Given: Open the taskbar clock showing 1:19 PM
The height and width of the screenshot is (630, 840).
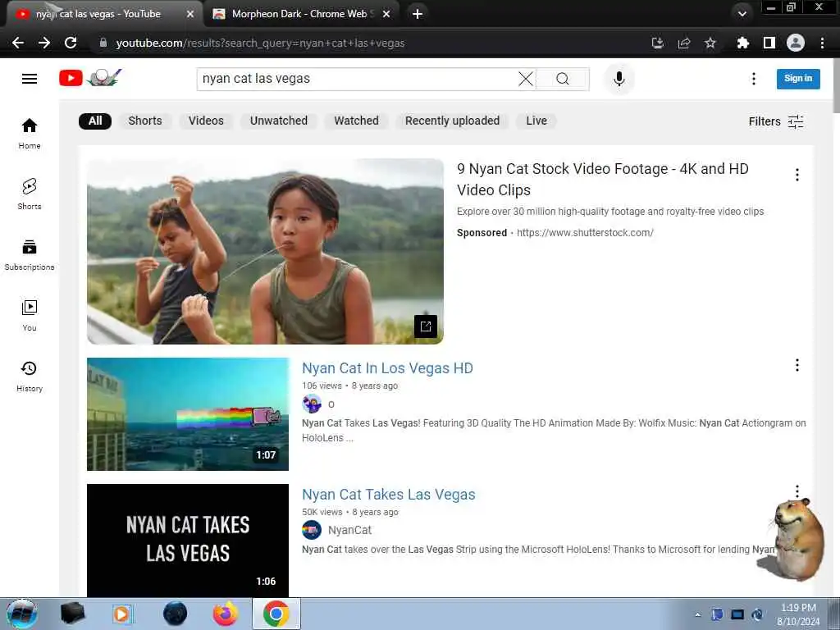Looking at the screenshot, I should point(797,614).
